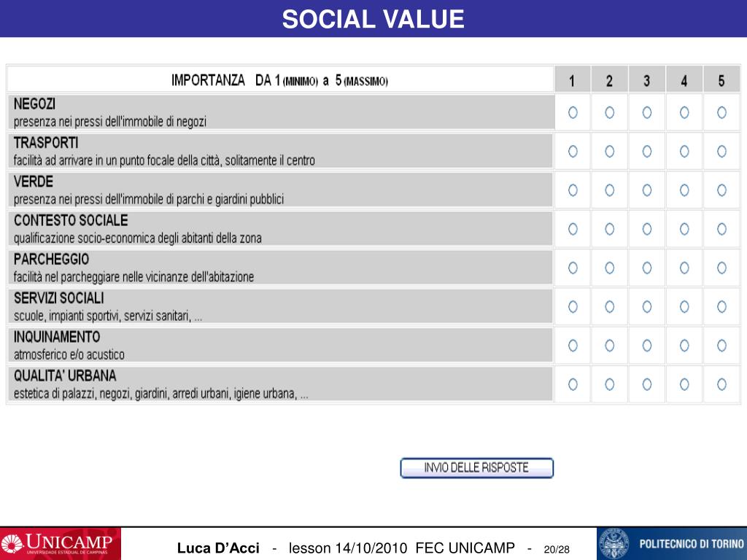Click the UNICAMP logo
747x560 pixels.
click(61, 544)
